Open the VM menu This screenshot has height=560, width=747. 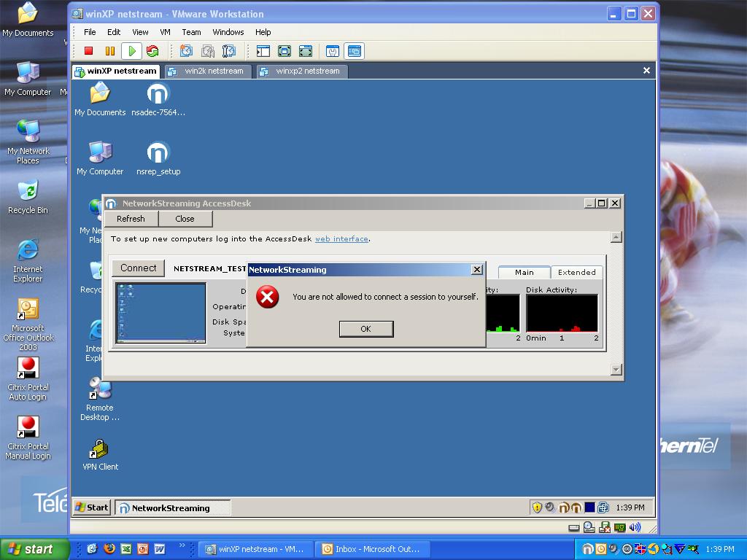tap(165, 32)
